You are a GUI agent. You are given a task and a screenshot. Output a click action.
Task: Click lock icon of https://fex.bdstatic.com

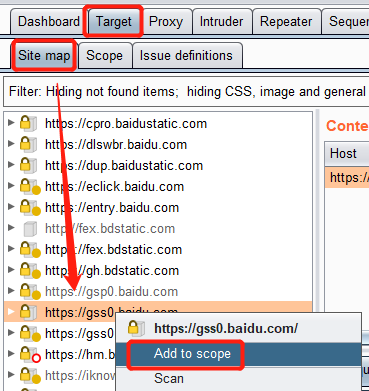tap(29, 250)
